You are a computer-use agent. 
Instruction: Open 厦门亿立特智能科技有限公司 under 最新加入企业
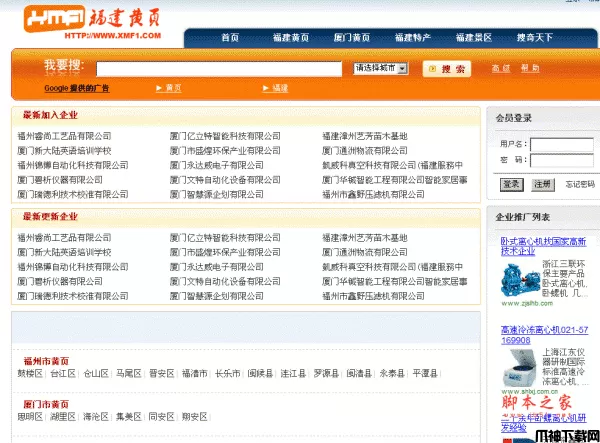(225, 136)
